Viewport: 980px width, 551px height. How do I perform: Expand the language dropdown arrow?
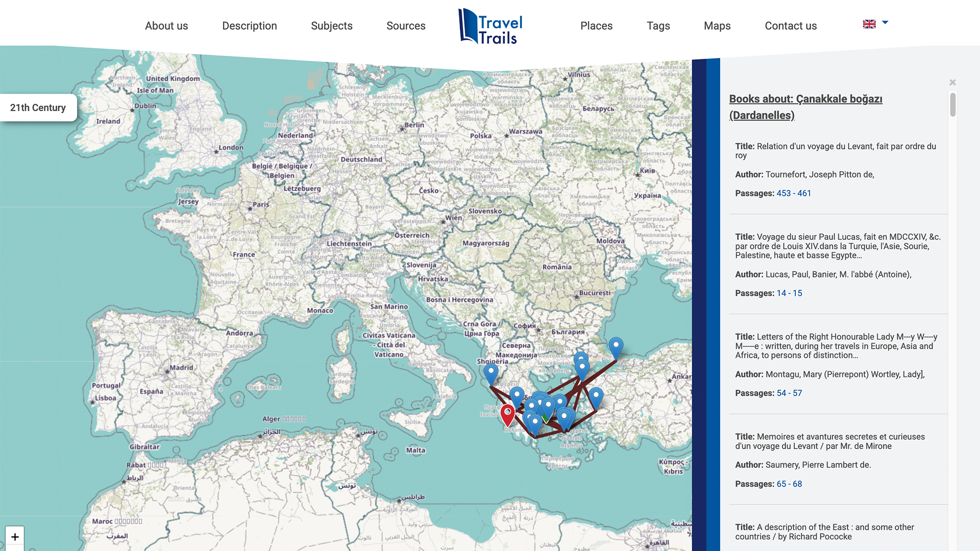[885, 23]
